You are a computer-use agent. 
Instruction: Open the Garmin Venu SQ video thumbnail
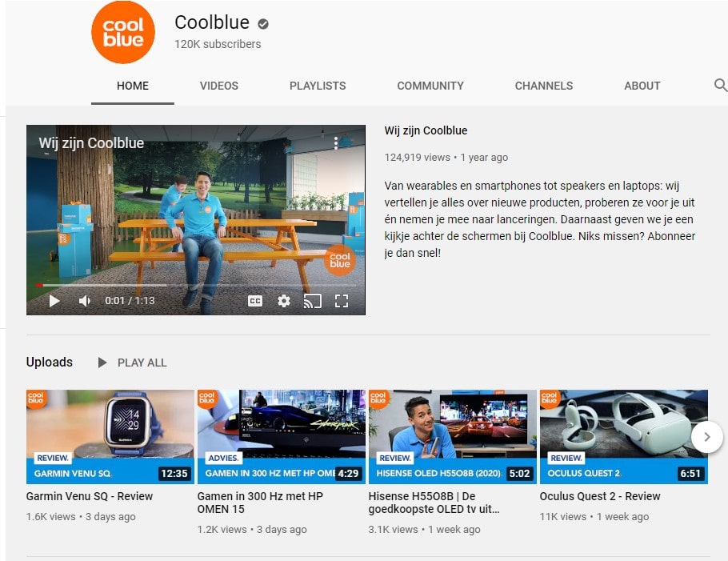pos(110,436)
